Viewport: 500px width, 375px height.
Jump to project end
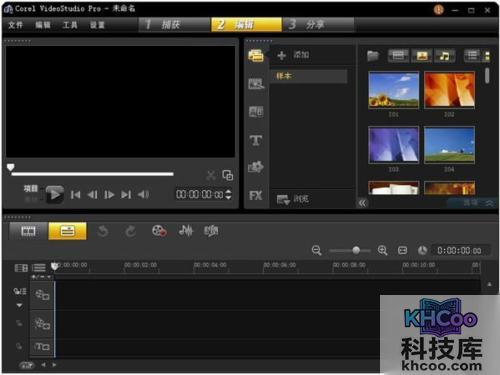coord(126,194)
